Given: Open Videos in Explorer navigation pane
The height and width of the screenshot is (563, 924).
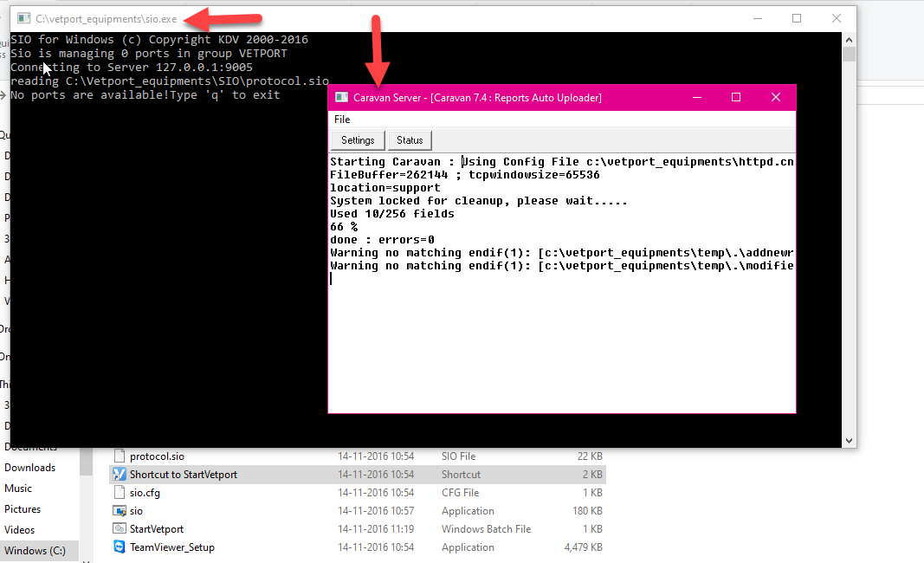Looking at the screenshot, I should 19,530.
